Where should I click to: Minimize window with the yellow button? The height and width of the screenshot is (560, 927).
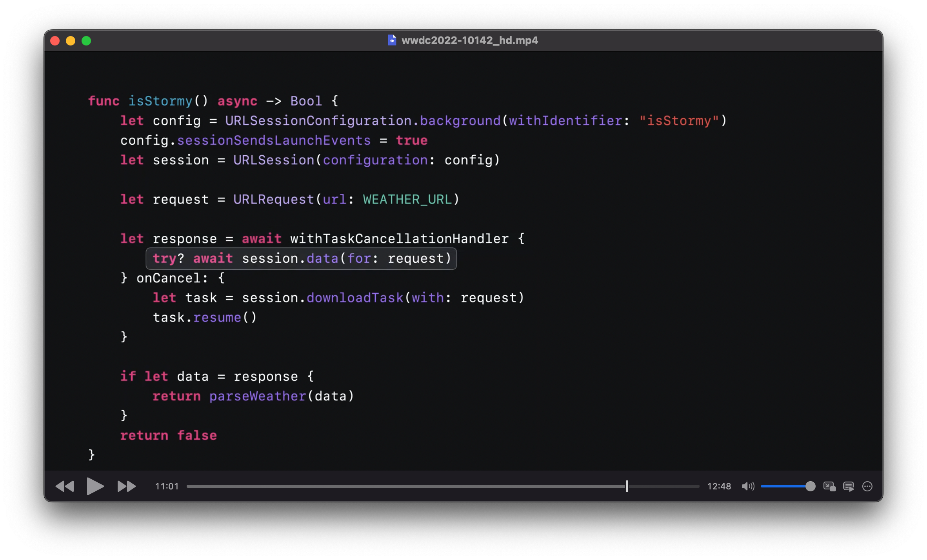tap(71, 41)
